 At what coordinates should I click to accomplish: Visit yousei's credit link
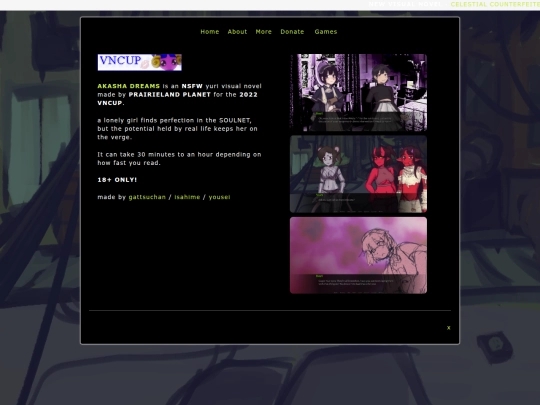point(219,197)
